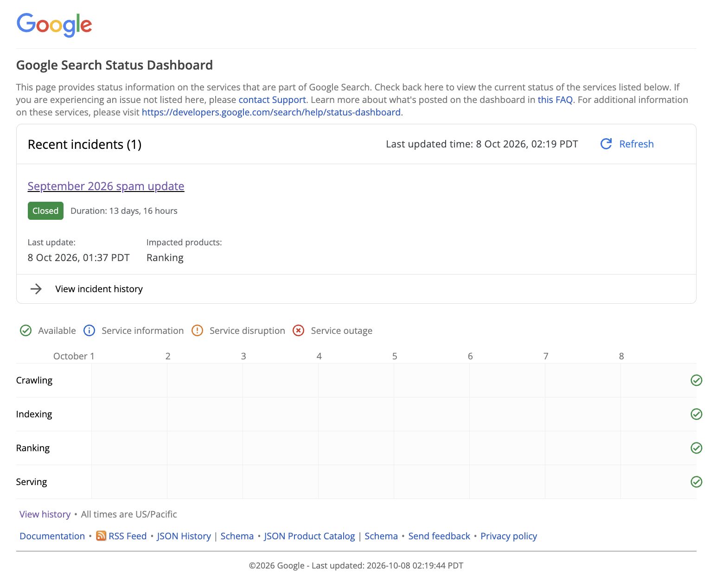Image resolution: width=716 pixels, height=588 pixels.
Task: Click the blue Service information legend icon
Action: pos(89,331)
